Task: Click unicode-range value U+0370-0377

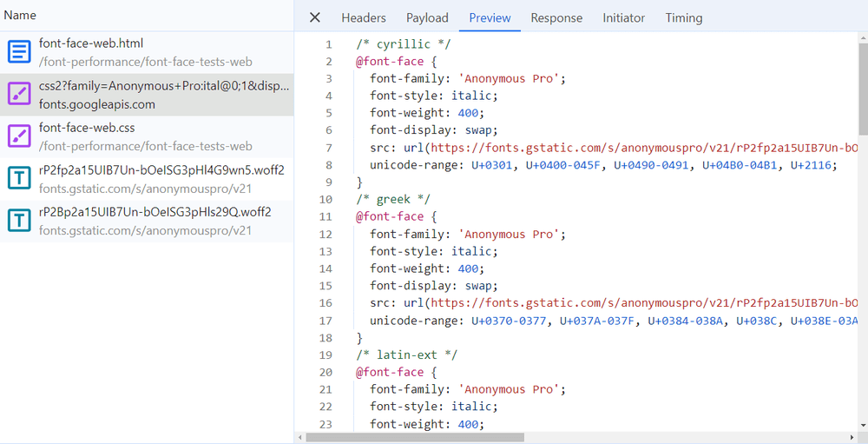Action: 508,321
